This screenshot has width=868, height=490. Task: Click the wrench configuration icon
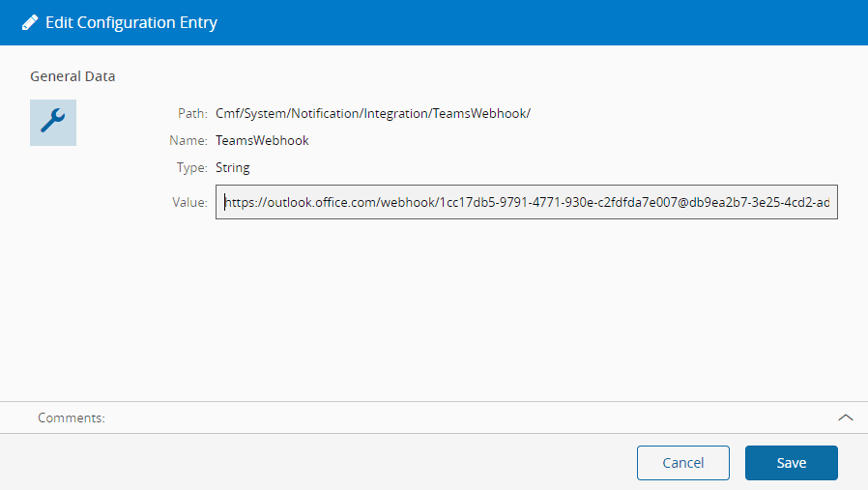(x=53, y=122)
